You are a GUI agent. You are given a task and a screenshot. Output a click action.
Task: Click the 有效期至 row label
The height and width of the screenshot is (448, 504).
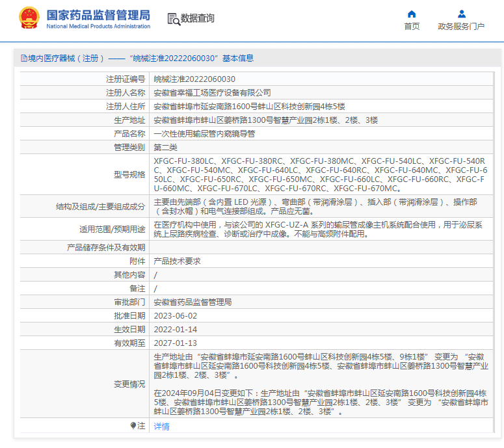129,343
